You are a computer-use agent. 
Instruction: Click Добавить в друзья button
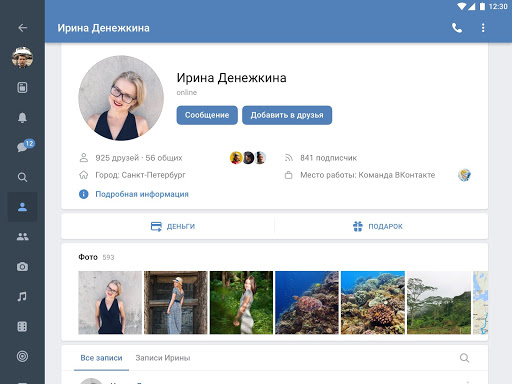click(287, 115)
